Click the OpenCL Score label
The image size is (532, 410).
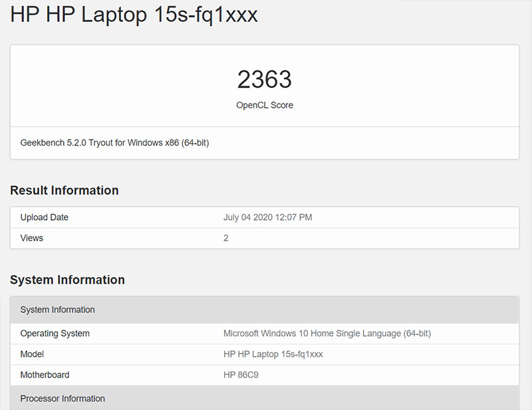[x=265, y=104]
